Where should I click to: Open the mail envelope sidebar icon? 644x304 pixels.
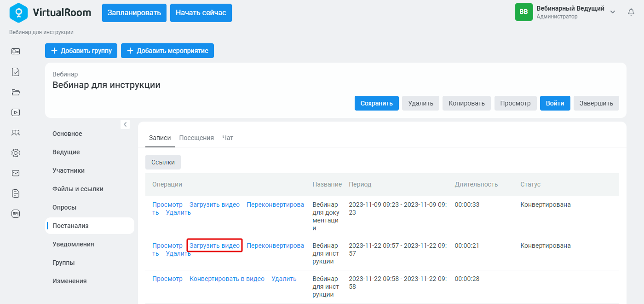click(16, 173)
